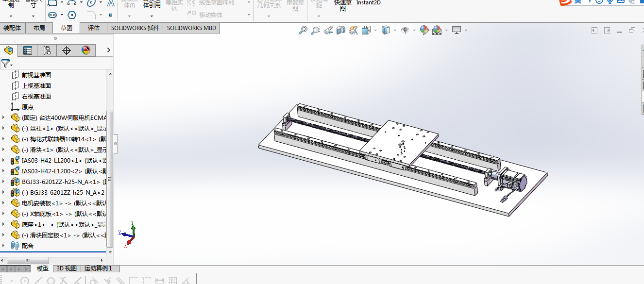Click Edit Appearance icon
This screenshot has height=284, width=644.
[424, 30]
